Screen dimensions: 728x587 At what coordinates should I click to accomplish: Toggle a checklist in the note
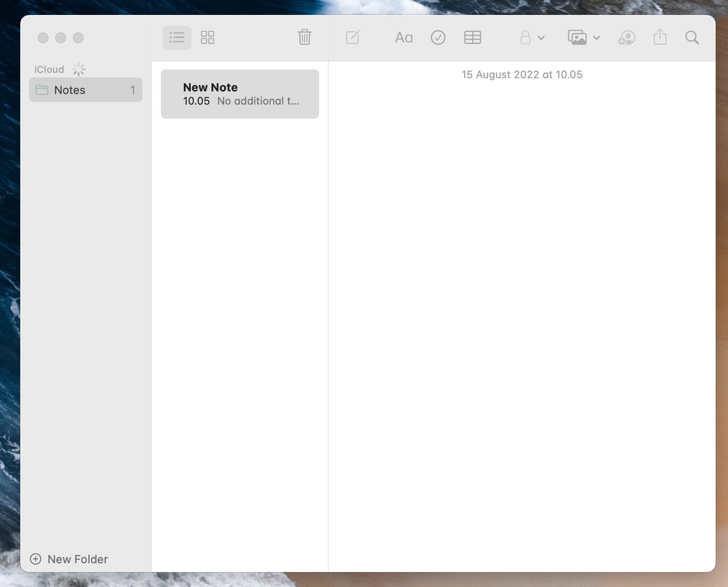tap(438, 37)
